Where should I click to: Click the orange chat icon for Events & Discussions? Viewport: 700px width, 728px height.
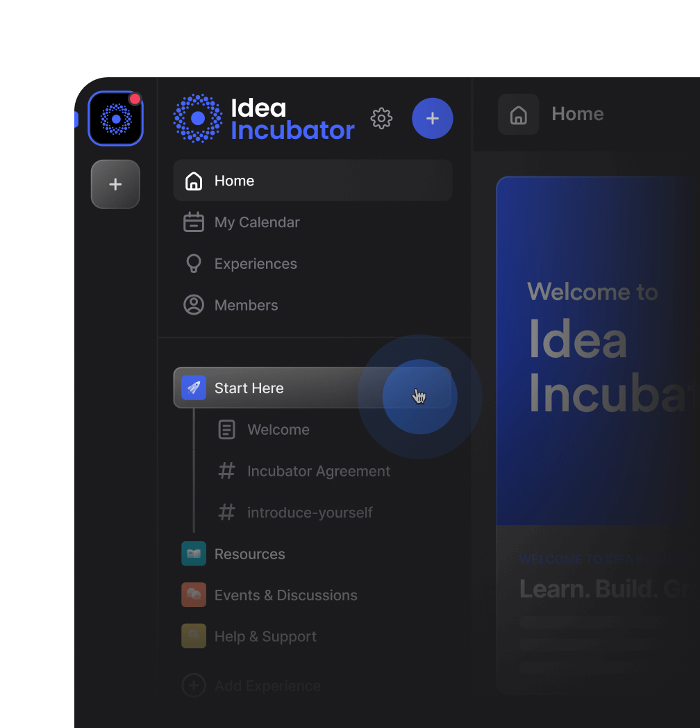[194, 595]
